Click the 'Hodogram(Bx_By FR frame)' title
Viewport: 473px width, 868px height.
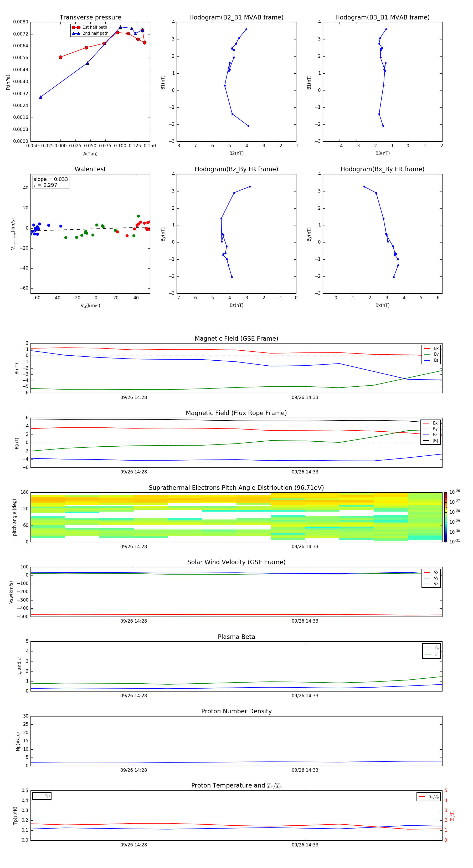pos(382,169)
